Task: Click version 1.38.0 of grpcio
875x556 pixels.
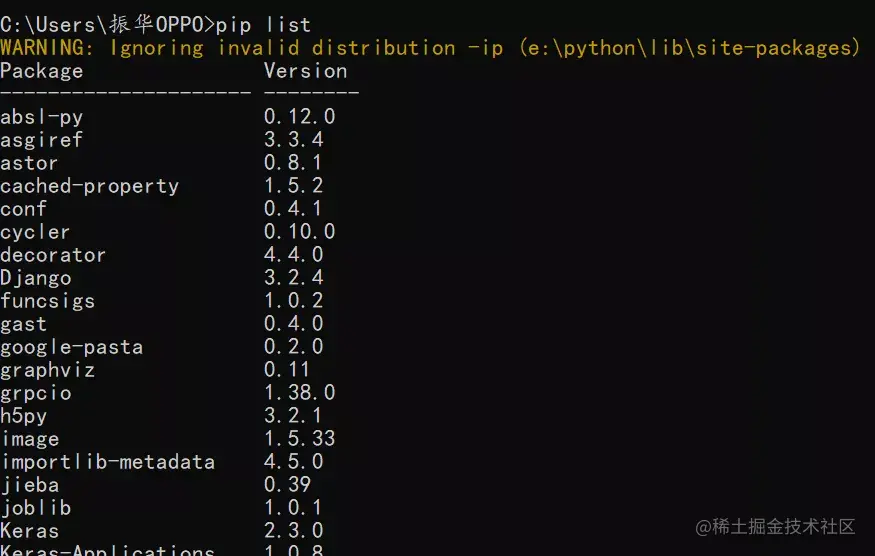Action: click(x=300, y=392)
